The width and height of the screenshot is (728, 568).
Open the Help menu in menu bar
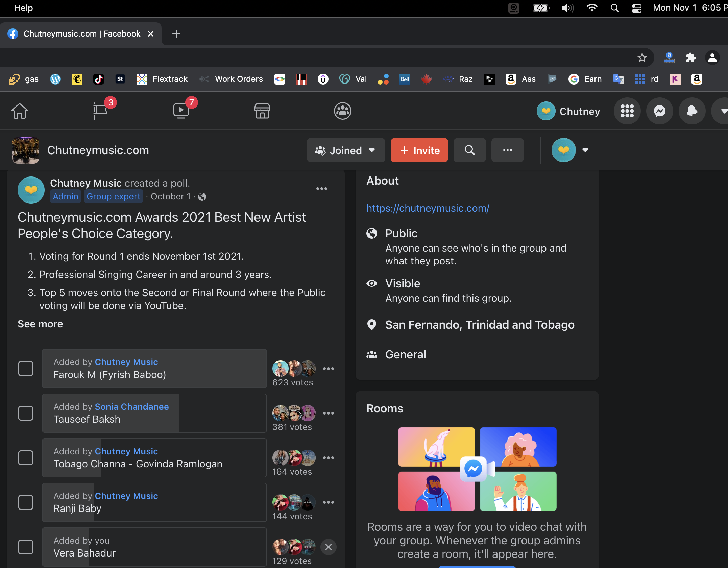(23, 8)
